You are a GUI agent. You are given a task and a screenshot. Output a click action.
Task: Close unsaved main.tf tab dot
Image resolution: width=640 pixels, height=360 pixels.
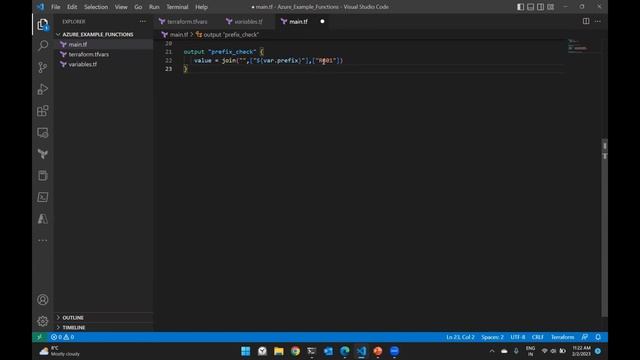point(322,22)
